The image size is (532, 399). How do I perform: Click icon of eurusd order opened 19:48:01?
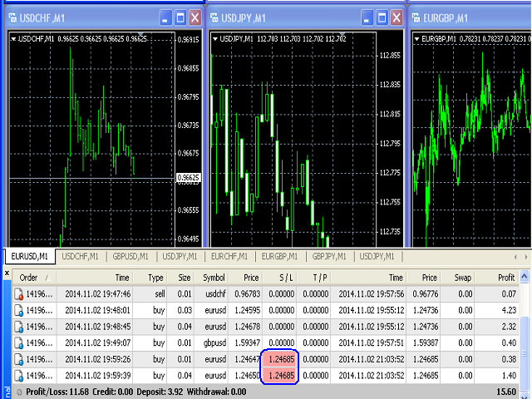click(17, 309)
